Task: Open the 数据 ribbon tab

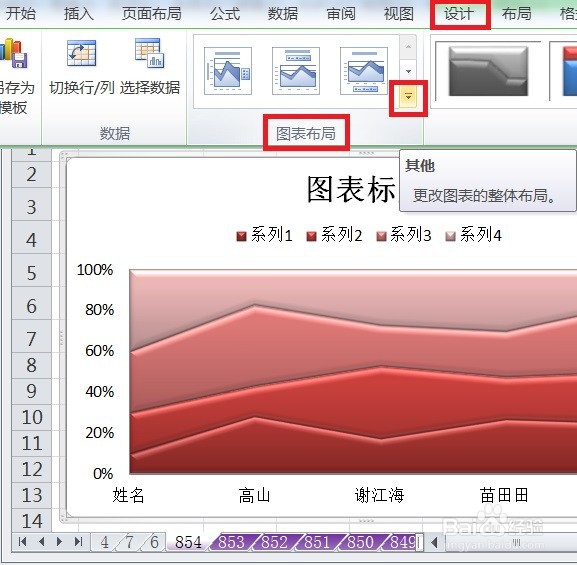Action: pos(283,14)
